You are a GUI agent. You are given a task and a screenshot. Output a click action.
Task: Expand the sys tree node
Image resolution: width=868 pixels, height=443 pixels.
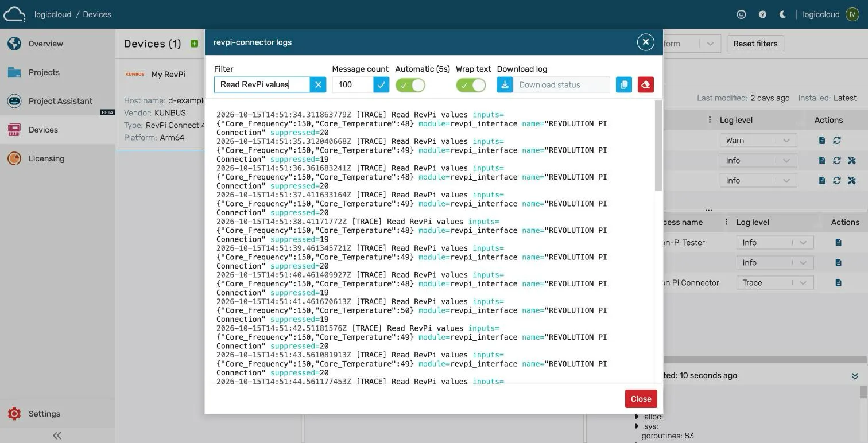pyautogui.click(x=637, y=426)
